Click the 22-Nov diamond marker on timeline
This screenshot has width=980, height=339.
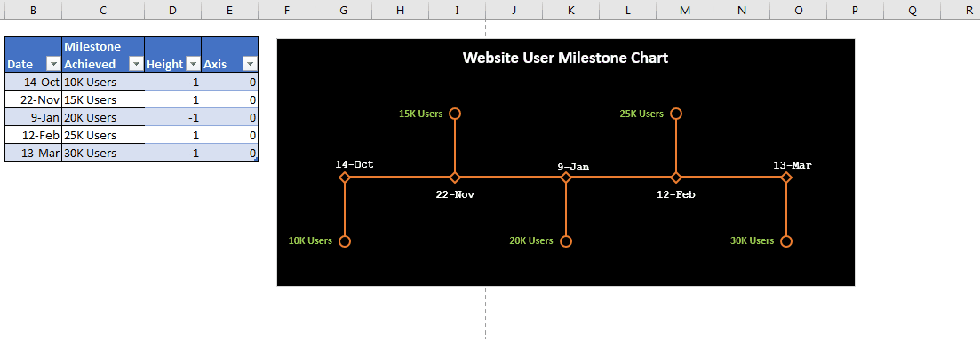click(455, 177)
